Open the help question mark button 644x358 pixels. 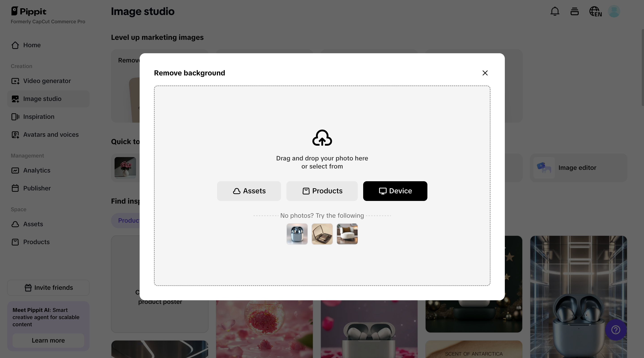pyautogui.click(x=616, y=330)
